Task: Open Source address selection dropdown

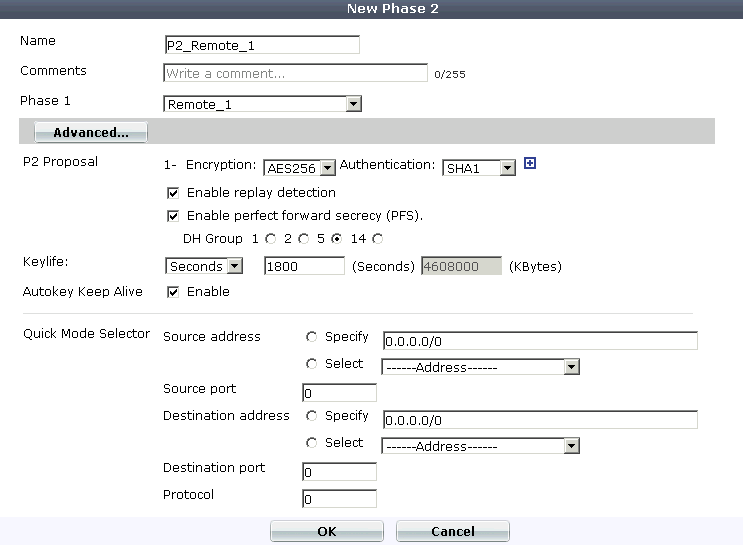Action: 480,367
